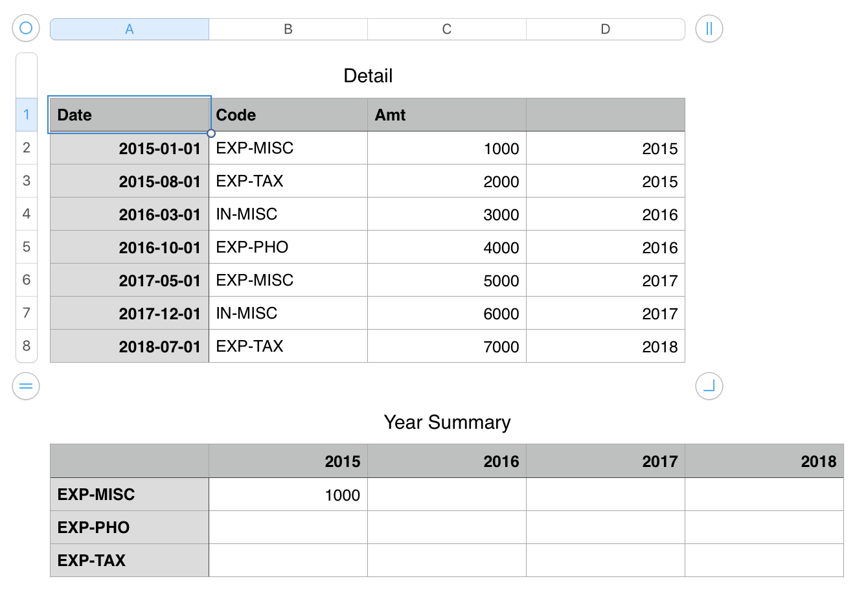The image size is (868, 614).
Task: Click the selection handle below Date cell
Action: [211, 133]
